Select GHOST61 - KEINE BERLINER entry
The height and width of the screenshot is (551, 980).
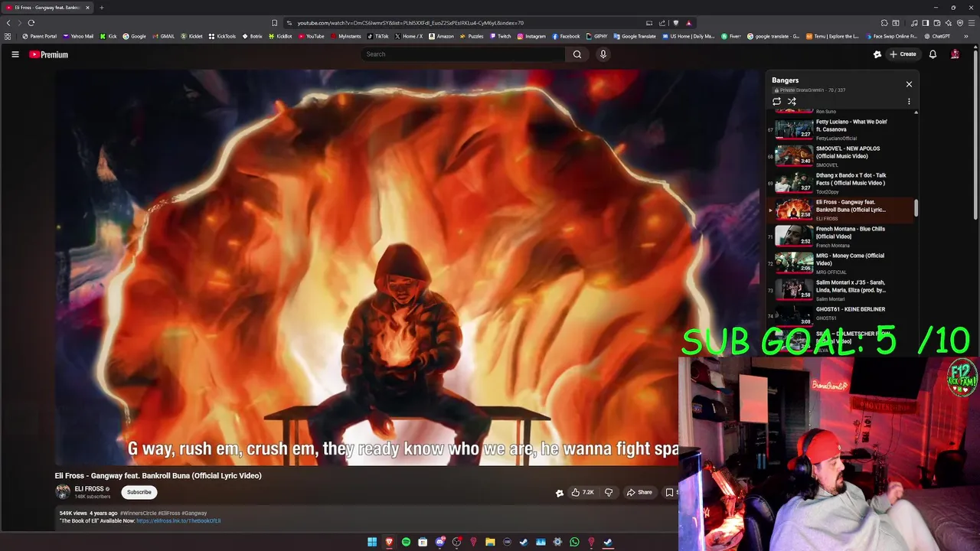click(x=842, y=315)
